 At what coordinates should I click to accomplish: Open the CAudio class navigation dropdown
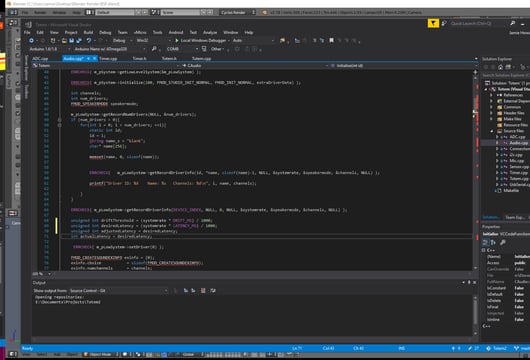[x=255, y=66]
